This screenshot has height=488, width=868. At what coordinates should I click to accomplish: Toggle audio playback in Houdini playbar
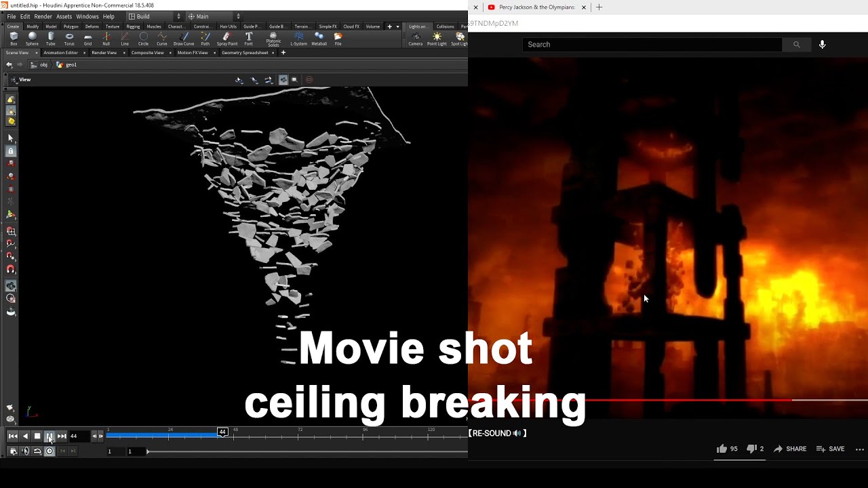click(25, 451)
